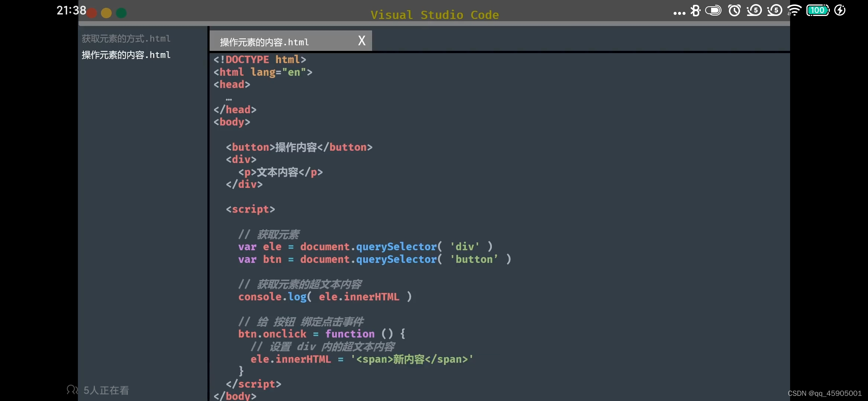Click the yellow window dot
The image size is (868, 401).
point(106,13)
